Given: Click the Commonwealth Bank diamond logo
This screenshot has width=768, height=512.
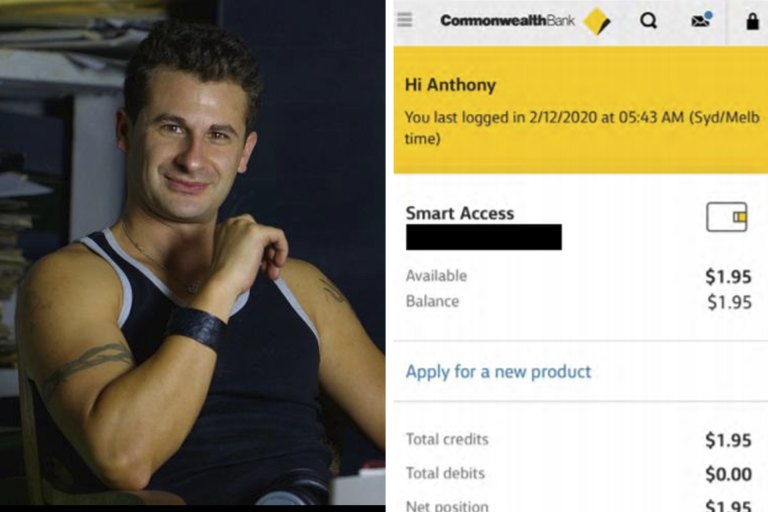Looking at the screenshot, I should click(x=597, y=22).
